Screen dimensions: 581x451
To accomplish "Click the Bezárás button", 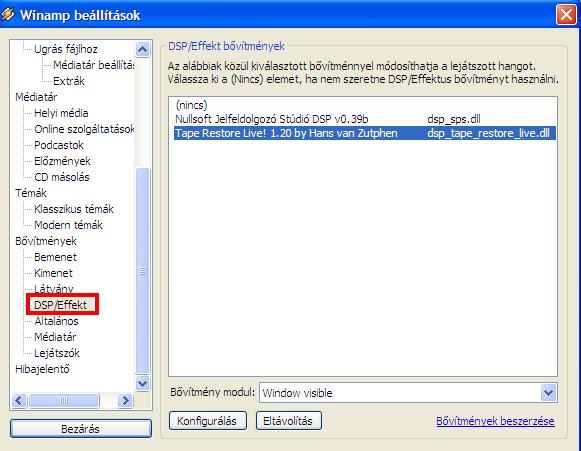I will coord(81,429).
